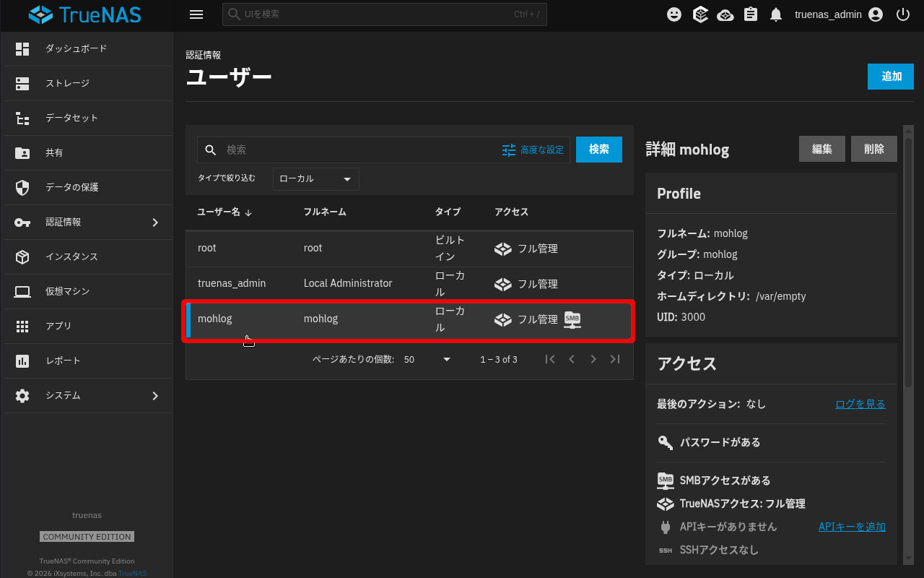Focus the global UI search field

point(385,14)
